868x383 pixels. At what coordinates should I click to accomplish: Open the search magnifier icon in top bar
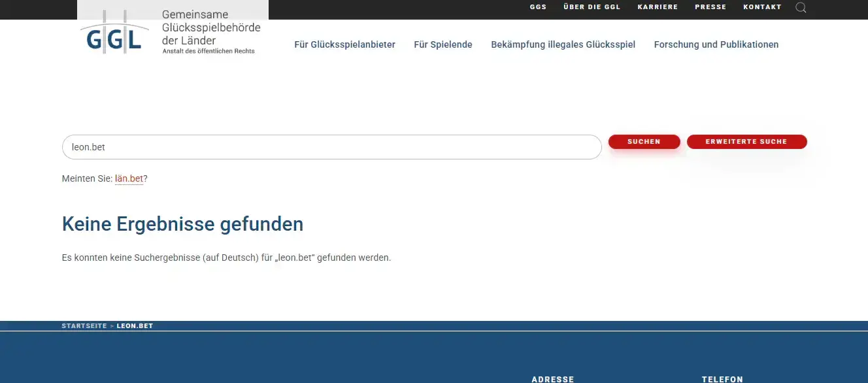[x=801, y=8]
